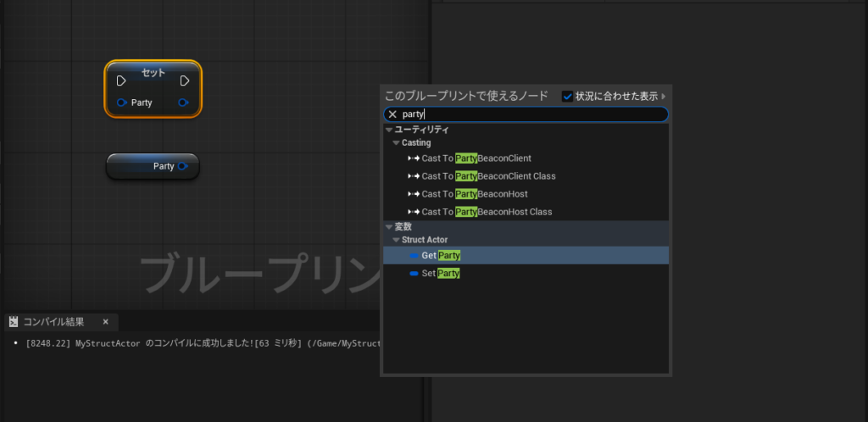Expand arrow right of 状況に合わせた表示
Viewport: 868px width, 422px height.
(x=664, y=96)
